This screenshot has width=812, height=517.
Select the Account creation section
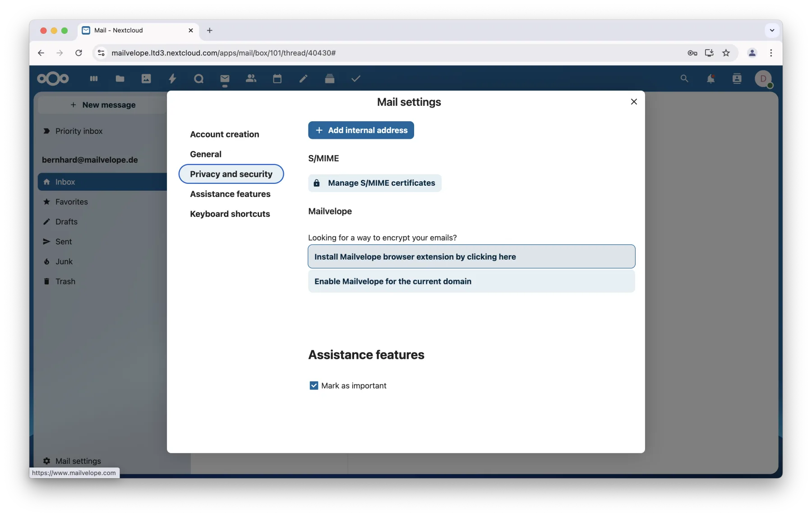(x=225, y=134)
